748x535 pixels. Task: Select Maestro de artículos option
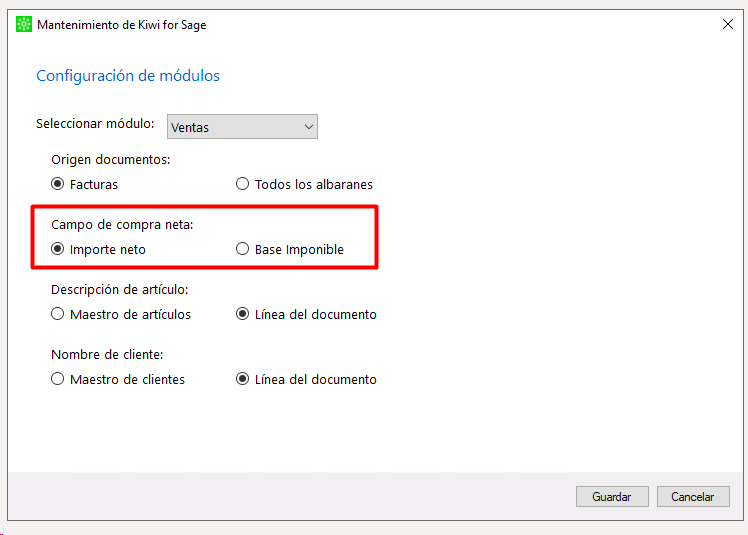click(58, 314)
